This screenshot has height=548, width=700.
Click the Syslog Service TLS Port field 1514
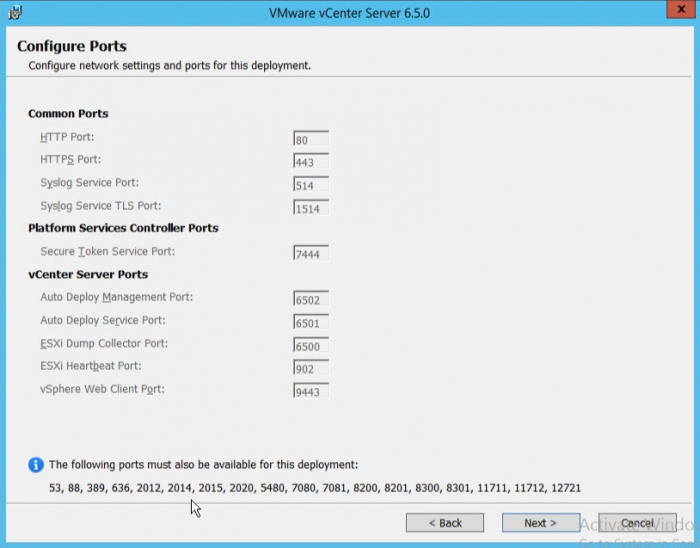click(311, 208)
